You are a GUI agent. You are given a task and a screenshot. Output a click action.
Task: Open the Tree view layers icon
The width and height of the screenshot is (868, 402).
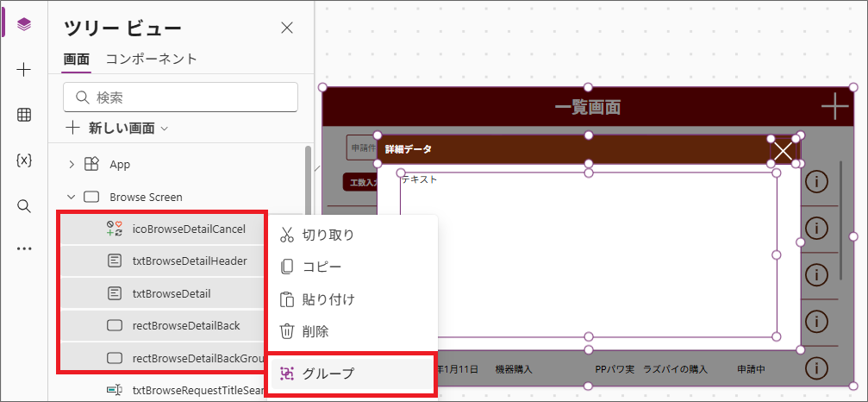pyautogui.click(x=24, y=24)
